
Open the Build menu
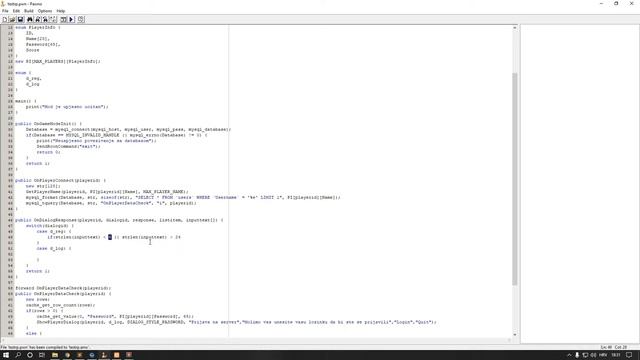tap(29, 11)
